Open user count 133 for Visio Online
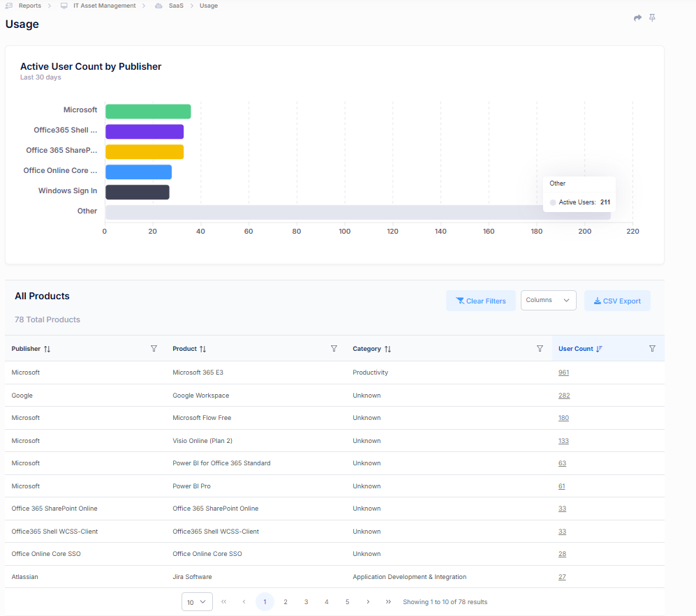 (564, 441)
